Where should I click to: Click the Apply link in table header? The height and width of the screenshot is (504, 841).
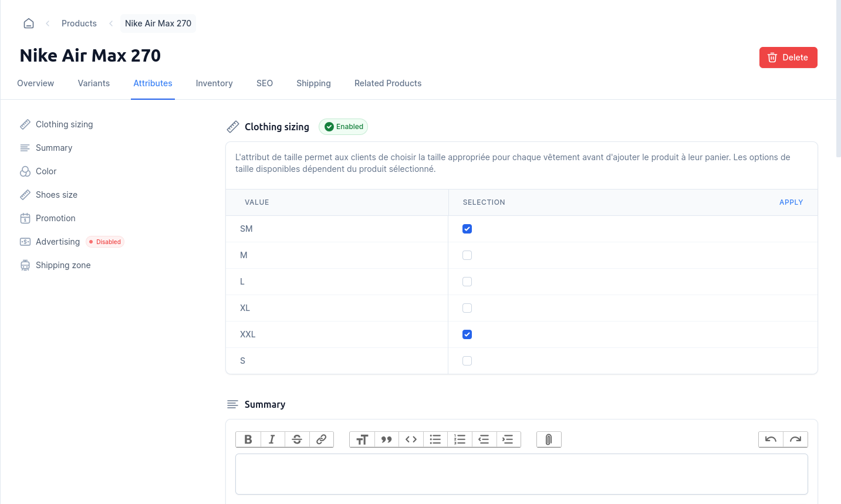[791, 202]
